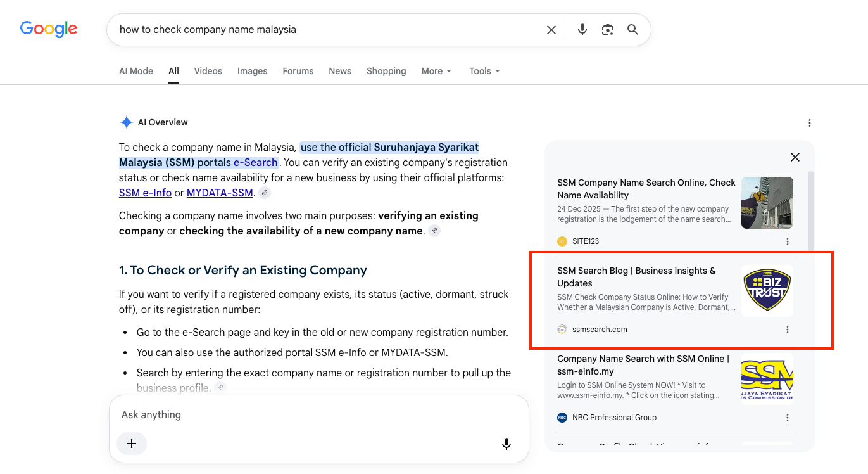Click the ssmsearch.com favicon

(x=562, y=330)
